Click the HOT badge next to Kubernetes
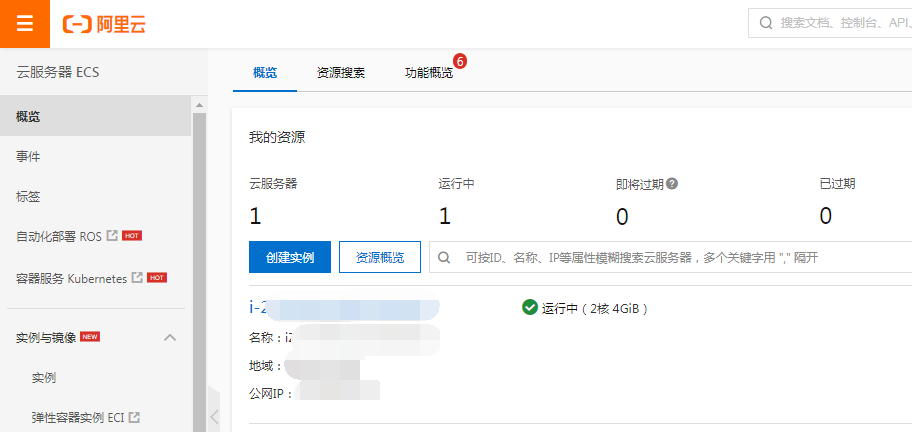Screen dimensions: 912x432 pos(156,278)
